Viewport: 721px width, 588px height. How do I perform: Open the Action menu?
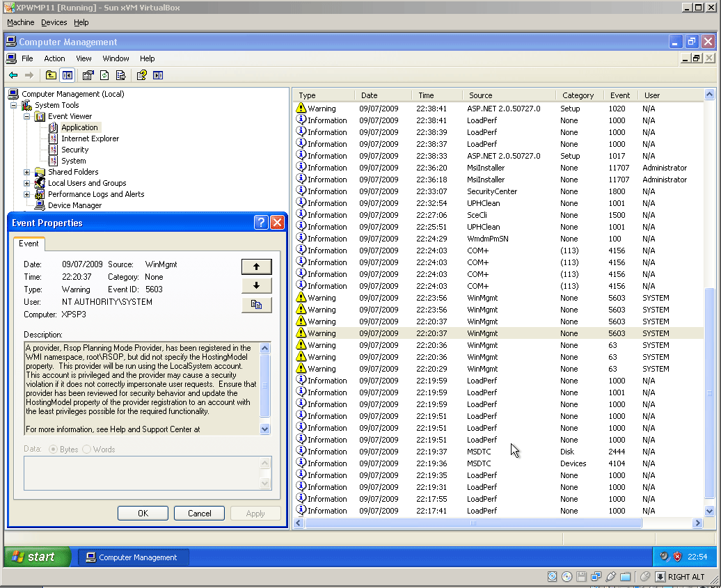[x=54, y=58]
